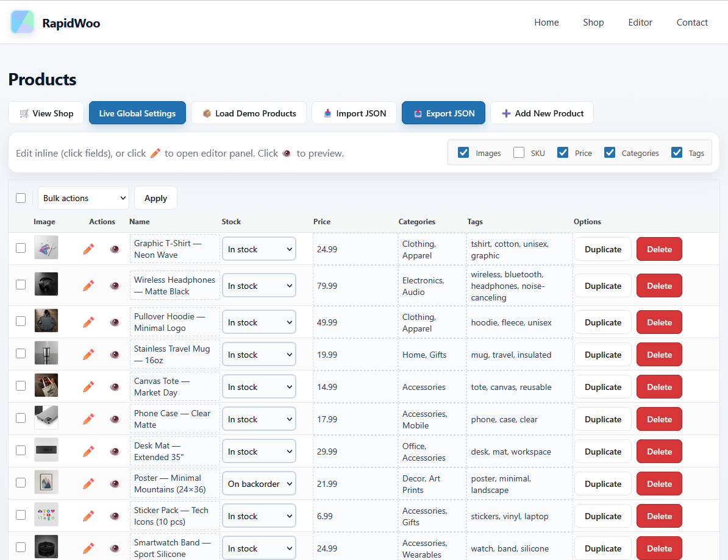The height and width of the screenshot is (560, 728).
Task: Click Export JSON
Action: [443, 113]
